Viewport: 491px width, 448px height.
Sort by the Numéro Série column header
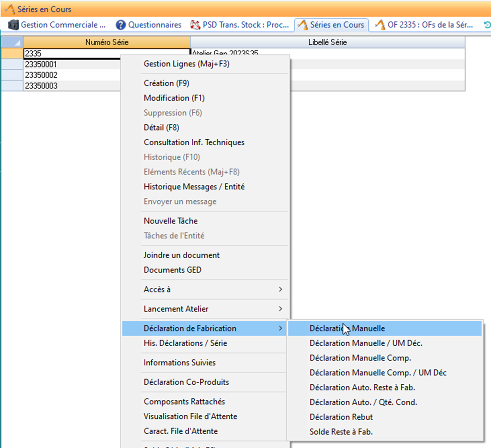point(107,42)
